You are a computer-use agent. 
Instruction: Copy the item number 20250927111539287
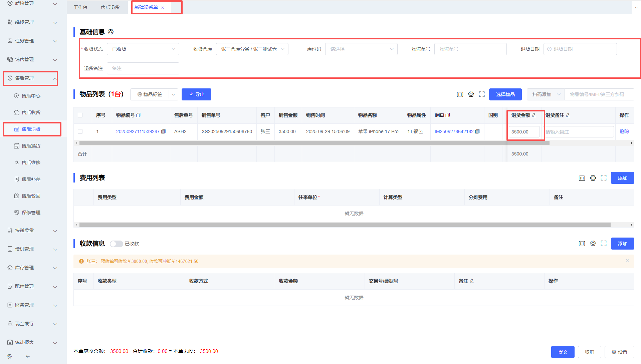coord(163,131)
